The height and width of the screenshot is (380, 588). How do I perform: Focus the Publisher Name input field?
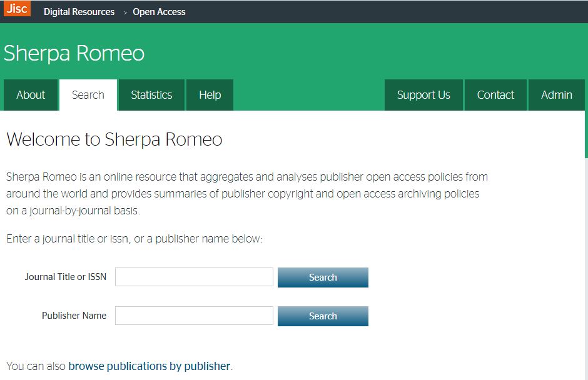(195, 316)
